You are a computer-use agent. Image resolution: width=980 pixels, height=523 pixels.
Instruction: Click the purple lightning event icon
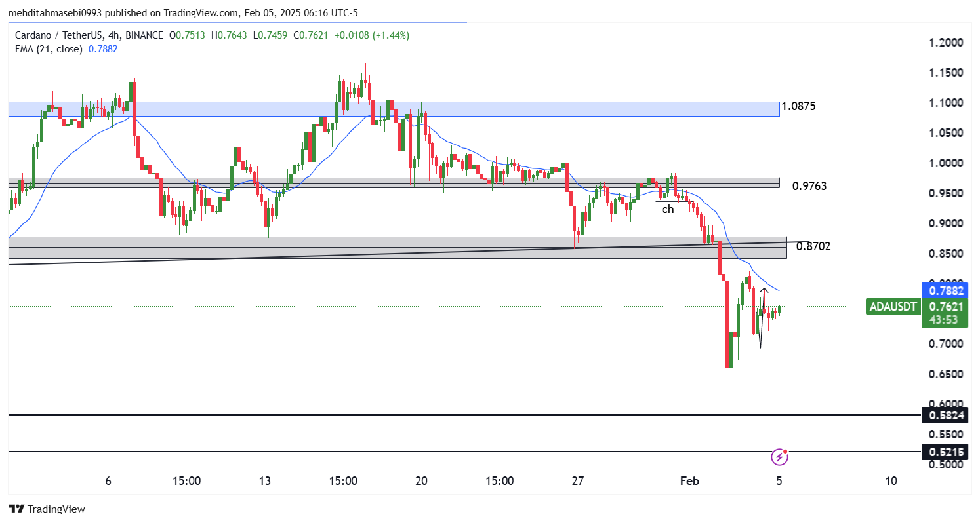coord(779,456)
